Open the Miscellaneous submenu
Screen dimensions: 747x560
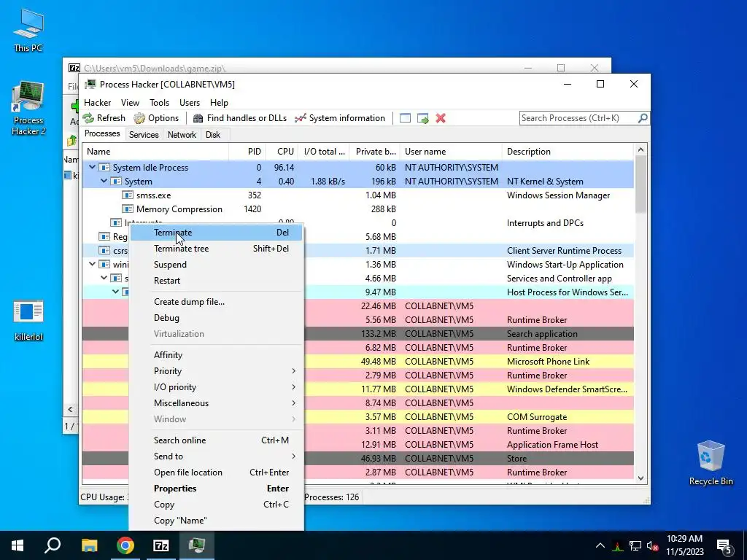click(x=216, y=403)
